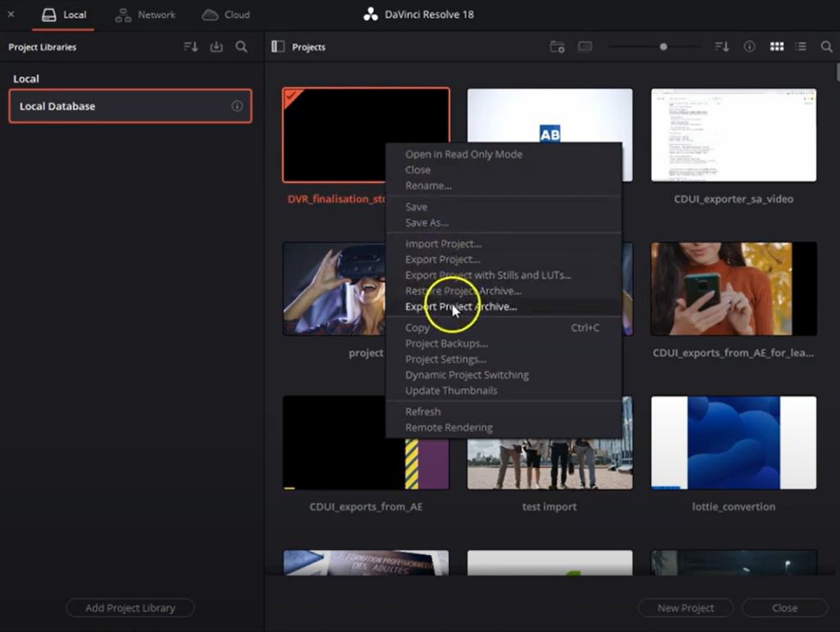Click the New Project button
The height and width of the screenshot is (632, 840).
pos(686,608)
